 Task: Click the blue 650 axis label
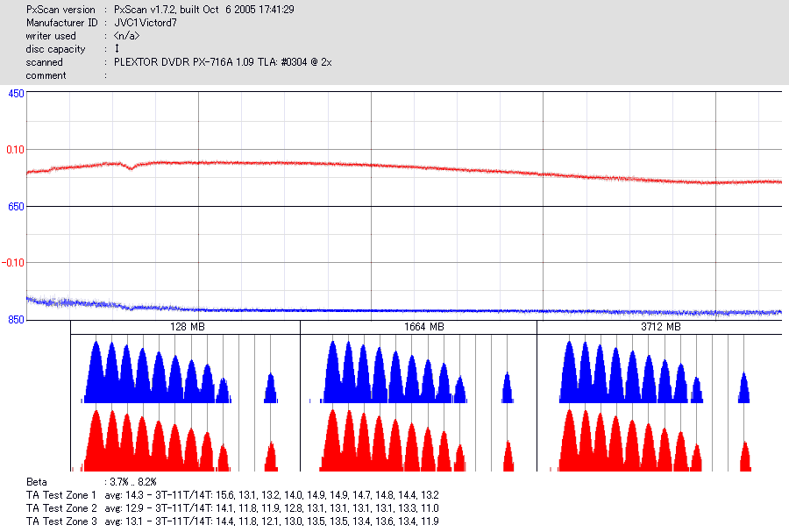(16, 207)
